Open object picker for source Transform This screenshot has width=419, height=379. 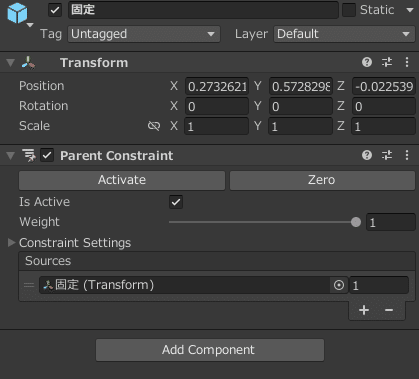tap(339, 285)
